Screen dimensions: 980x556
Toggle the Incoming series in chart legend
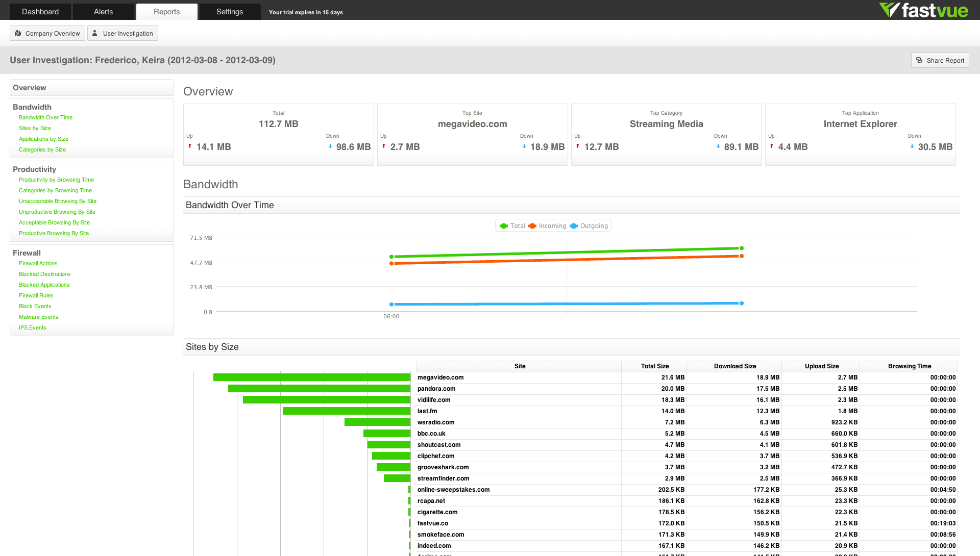coord(547,226)
